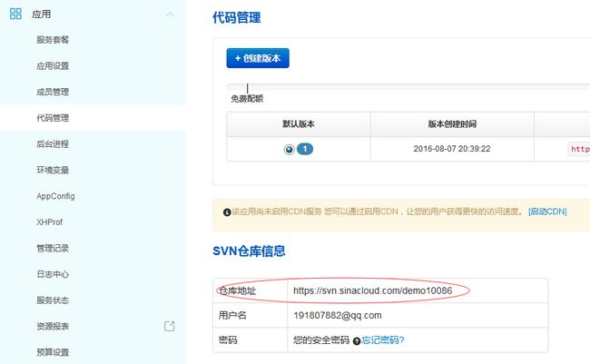Collapse the 应用 section chevron
Viewport: 590px width, 364px height.
[170, 15]
